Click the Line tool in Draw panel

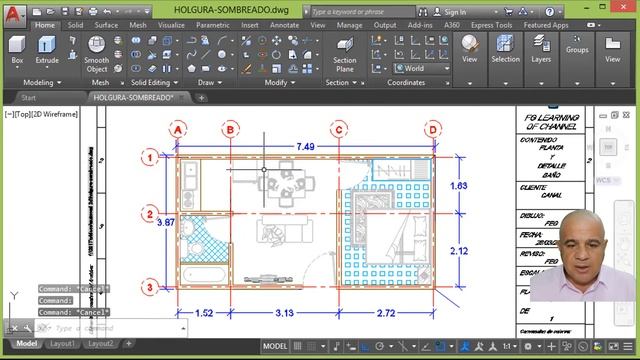206,54
